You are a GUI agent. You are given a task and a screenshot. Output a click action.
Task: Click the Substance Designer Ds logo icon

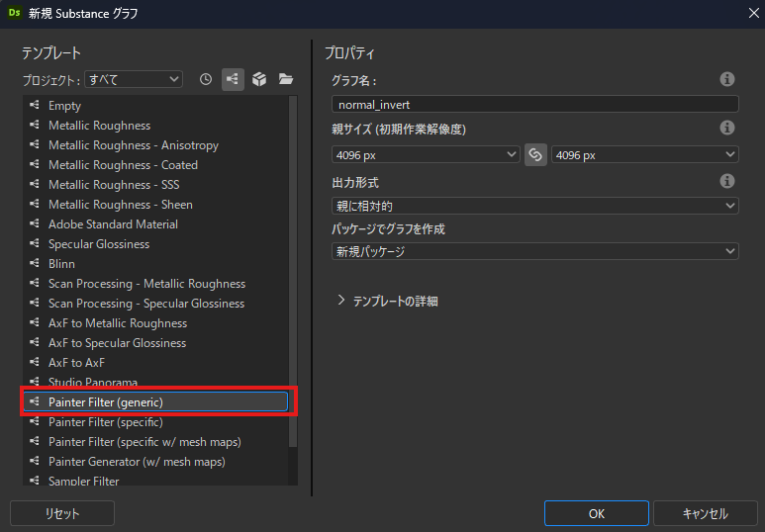point(14,13)
